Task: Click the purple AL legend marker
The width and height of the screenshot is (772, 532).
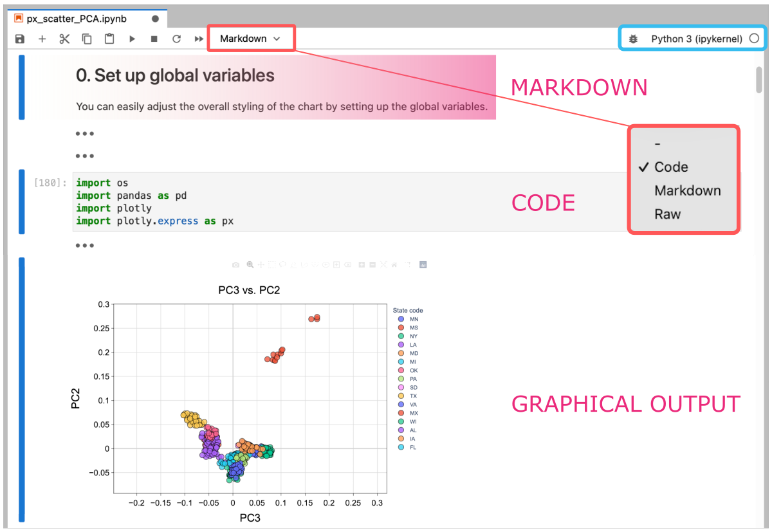Action: (401, 430)
